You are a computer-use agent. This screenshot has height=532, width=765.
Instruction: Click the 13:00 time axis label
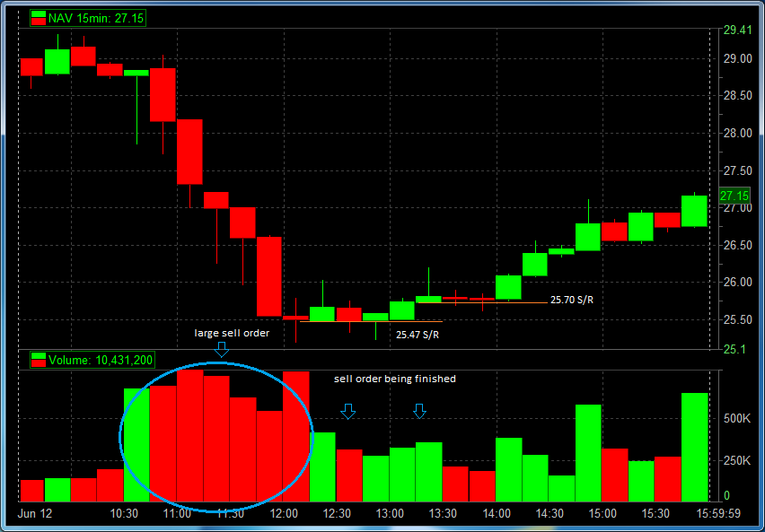(391, 514)
